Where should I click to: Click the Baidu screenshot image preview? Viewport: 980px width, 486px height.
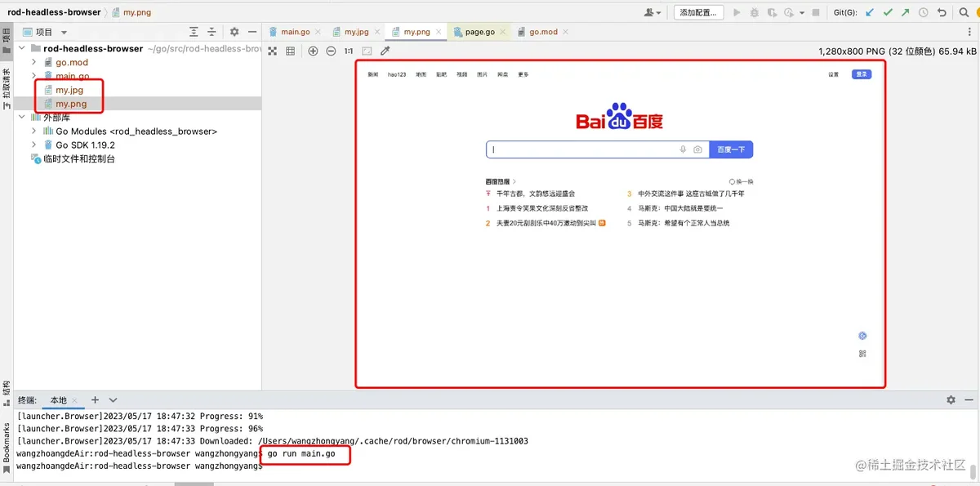pos(621,224)
